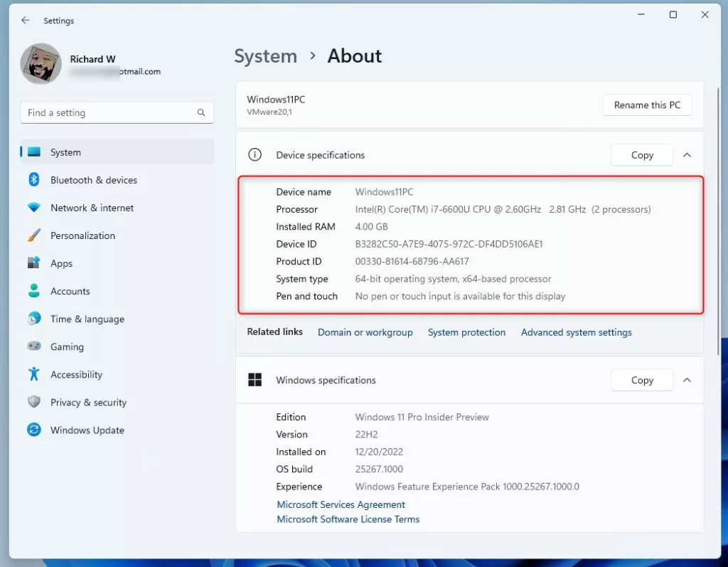728x567 pixels.
Task: Copy the Windows specifications
Action: (x=642, y=380)
